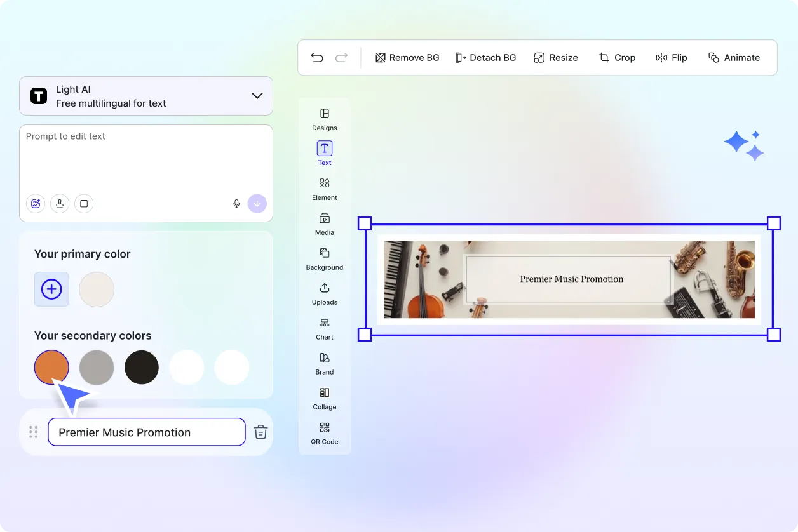Open the Uploads panel
798x532 pixels.
325,294
